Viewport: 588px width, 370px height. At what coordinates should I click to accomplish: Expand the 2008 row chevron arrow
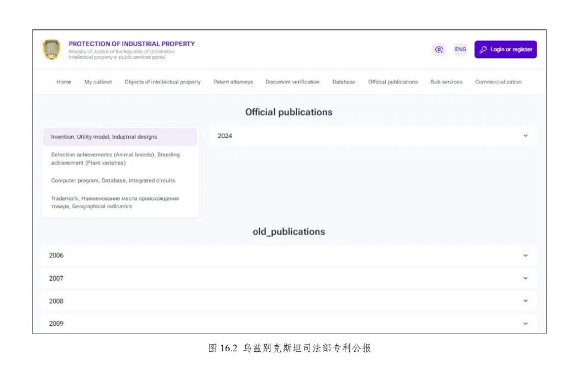[x=525, y=301]
